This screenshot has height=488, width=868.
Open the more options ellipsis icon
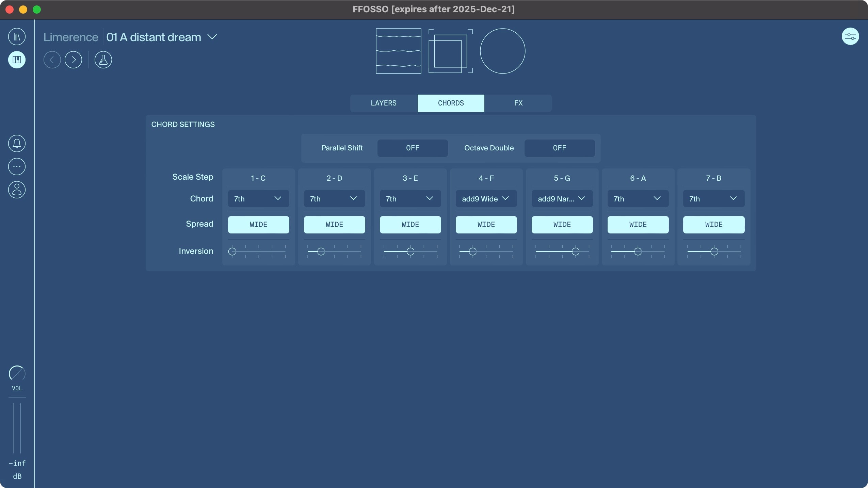16,166
